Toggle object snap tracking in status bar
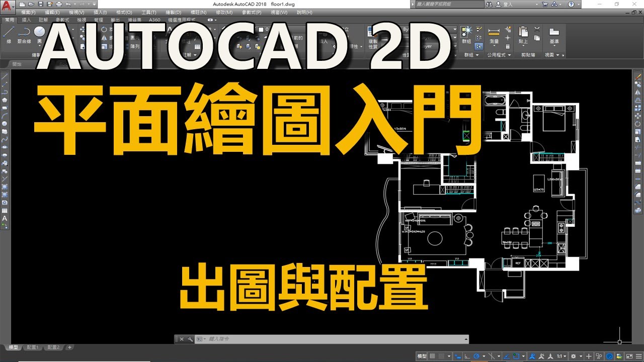The image size is (644, 362). coord(507,355)
